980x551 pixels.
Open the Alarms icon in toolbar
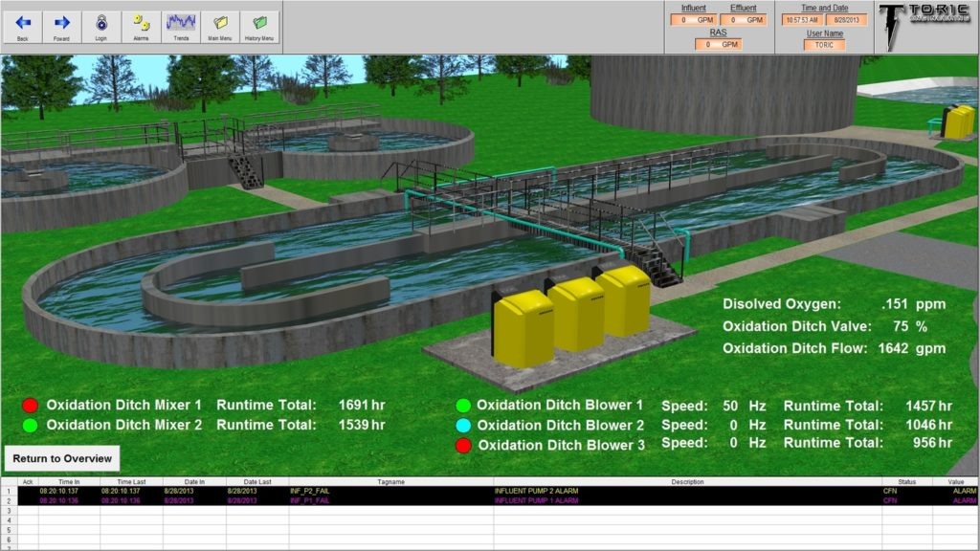pos(142,26)
